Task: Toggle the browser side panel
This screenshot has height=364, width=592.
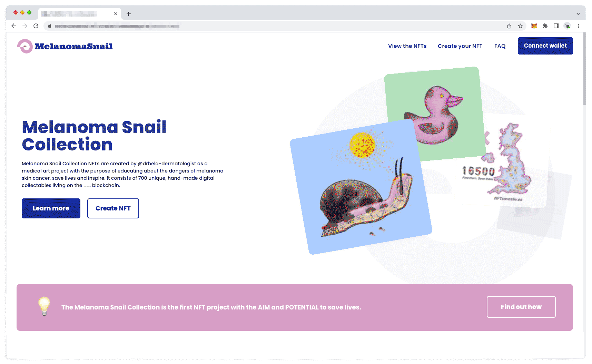Action: pyautogui.click(x=556, y=26)
